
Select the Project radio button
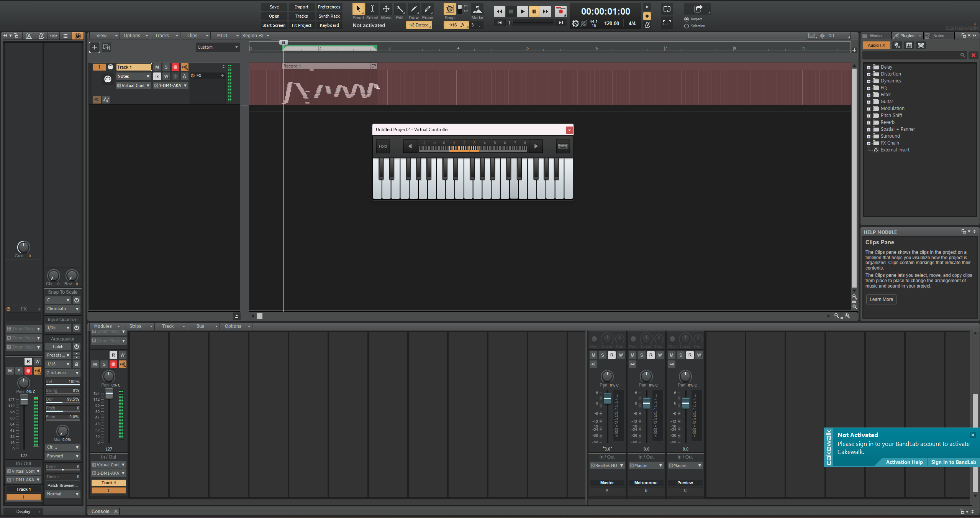click(x=687, y=19)
